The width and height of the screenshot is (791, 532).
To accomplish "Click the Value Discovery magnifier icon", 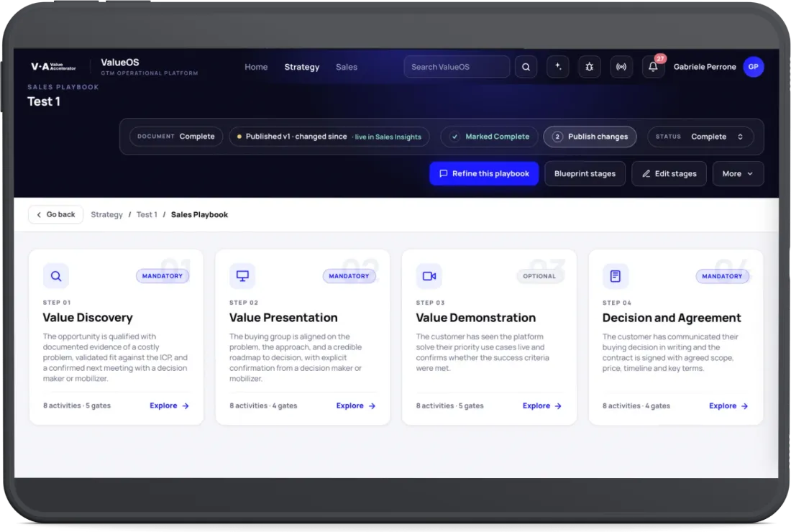I will [x=56, y=276].
